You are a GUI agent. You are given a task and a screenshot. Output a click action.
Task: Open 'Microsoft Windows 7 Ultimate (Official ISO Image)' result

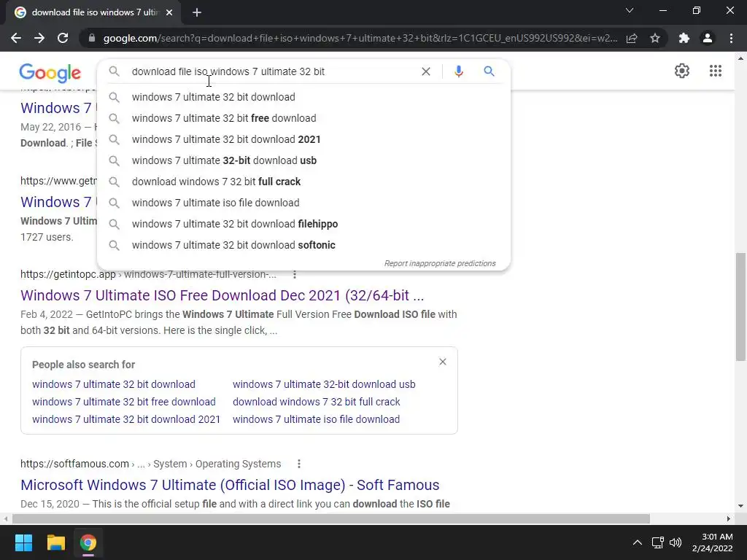click(230, 485)
